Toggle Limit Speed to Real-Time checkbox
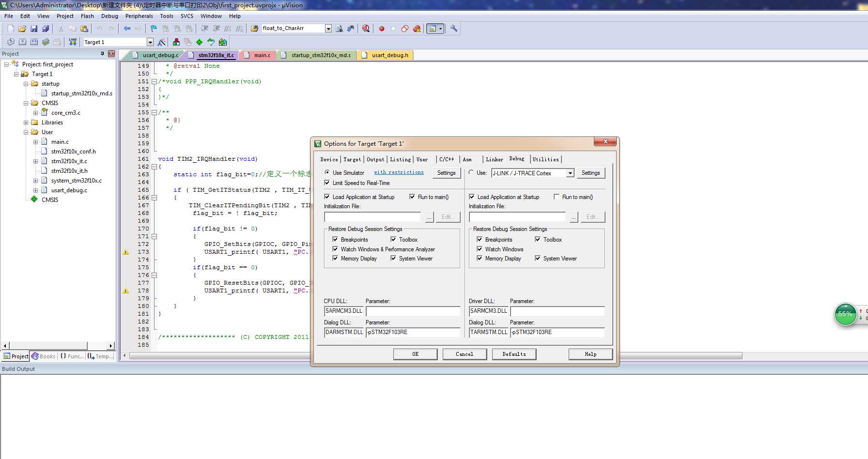Viewport: 868px width, 459px height. [x=327, y=183]
